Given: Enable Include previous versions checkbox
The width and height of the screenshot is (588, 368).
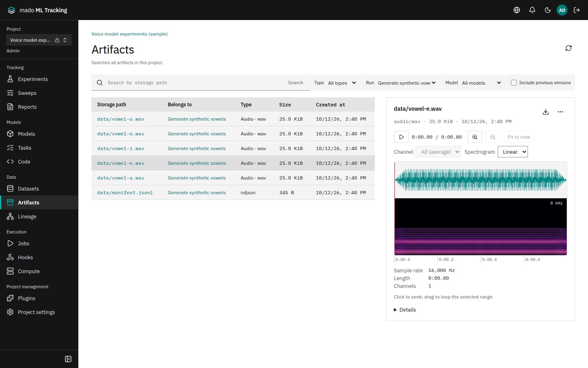Looking at the screenshot, I should point(514,83).
